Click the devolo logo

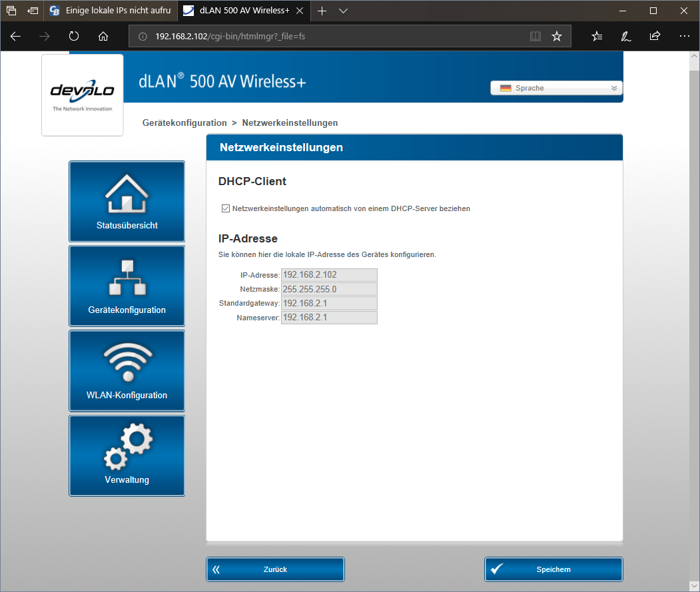point(82,95)
